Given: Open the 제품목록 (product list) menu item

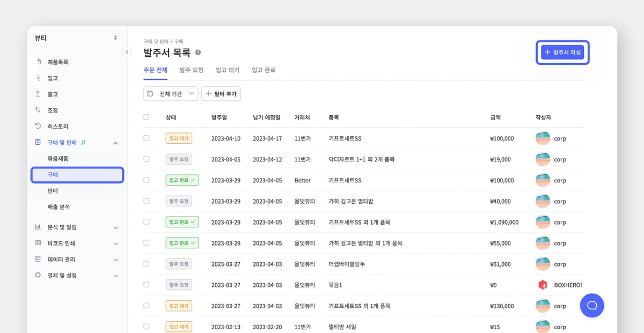Looking at the screenshot, I should [56, 62].
